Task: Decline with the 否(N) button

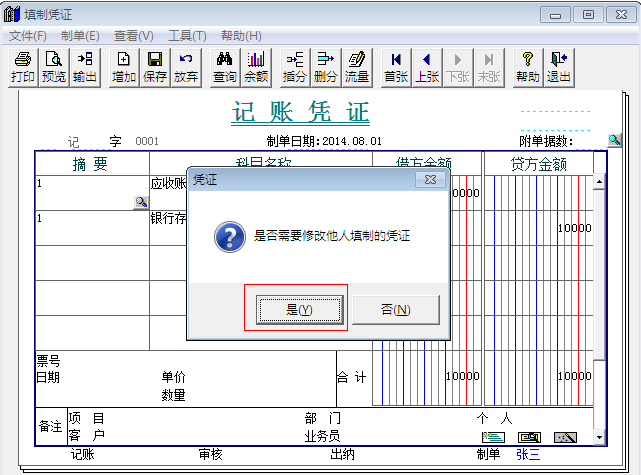Action: 396,310
